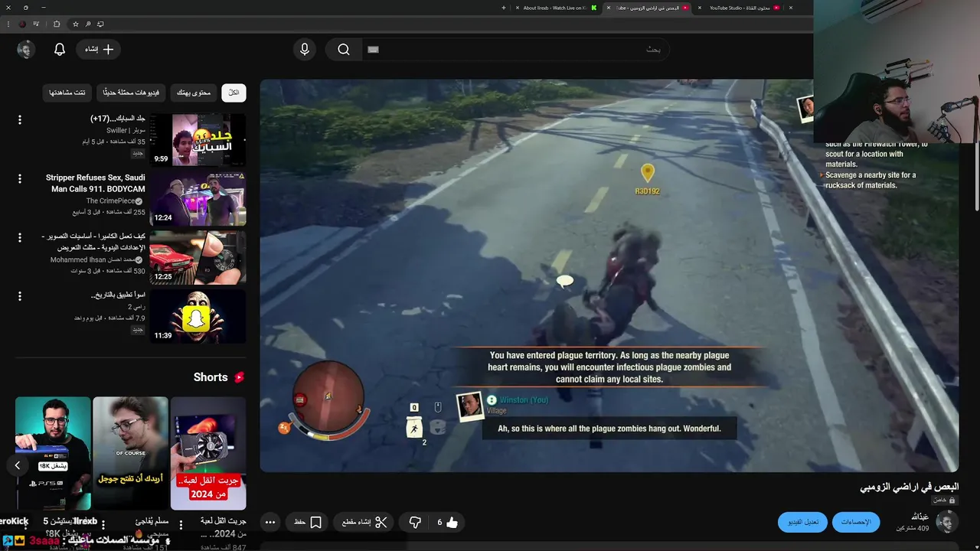
Task: Click the search magnifier button
Action: [344, 49]
